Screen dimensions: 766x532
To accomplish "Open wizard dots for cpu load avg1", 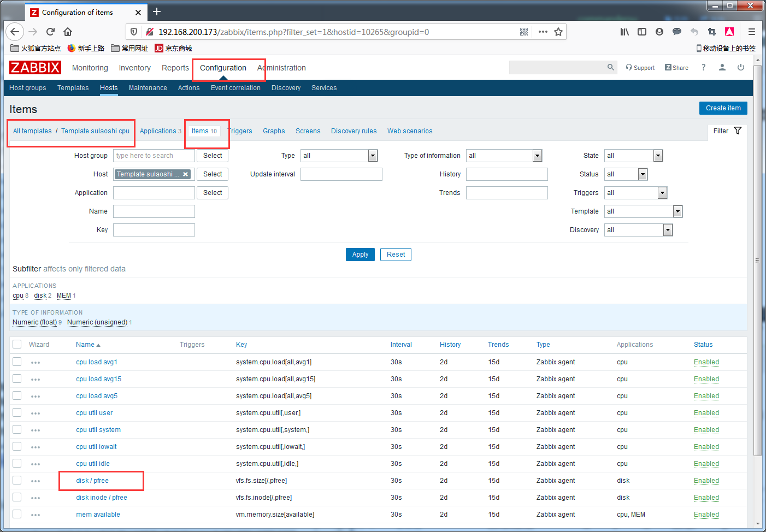I will (x=36, y=363).
